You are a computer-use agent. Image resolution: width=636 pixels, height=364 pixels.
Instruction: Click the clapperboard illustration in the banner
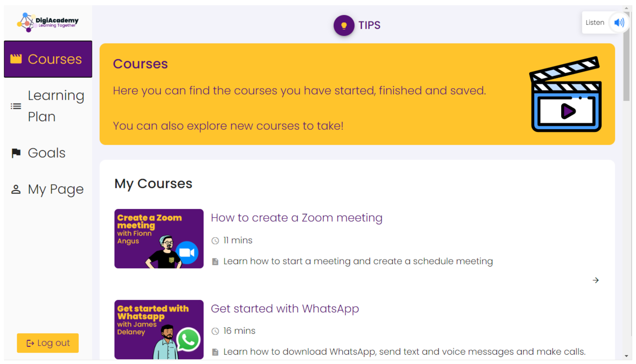point(566,94)
